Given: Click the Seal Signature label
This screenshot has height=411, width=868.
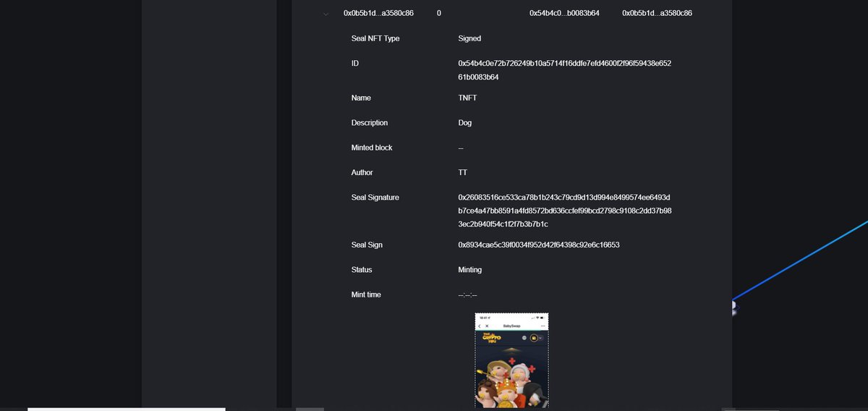Looking at the screenshot, I should coord(375,198).
